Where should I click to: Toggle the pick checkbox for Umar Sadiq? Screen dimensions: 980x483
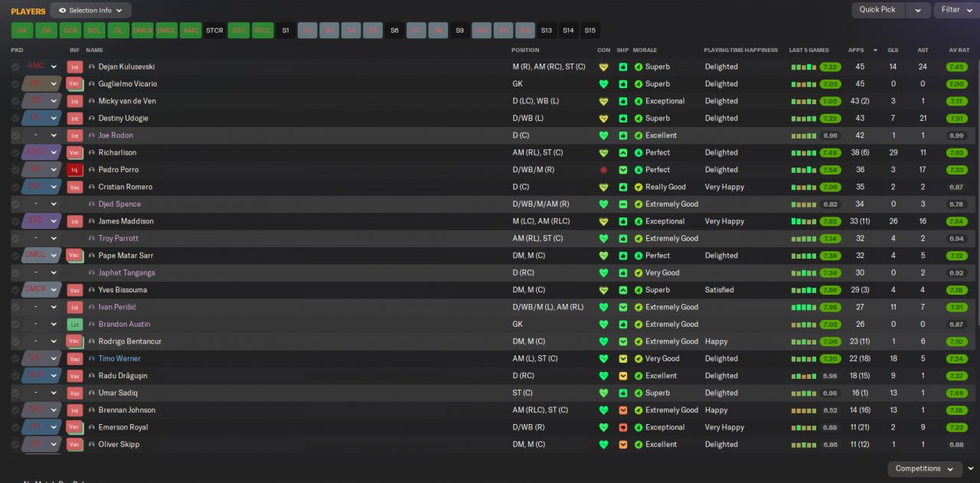tap(15, 393)
